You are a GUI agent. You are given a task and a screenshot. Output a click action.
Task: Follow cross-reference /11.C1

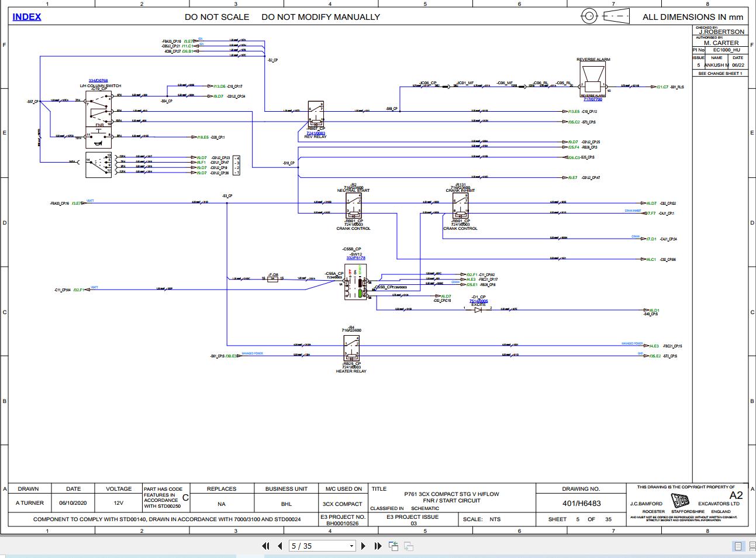(x=187, y=46)
